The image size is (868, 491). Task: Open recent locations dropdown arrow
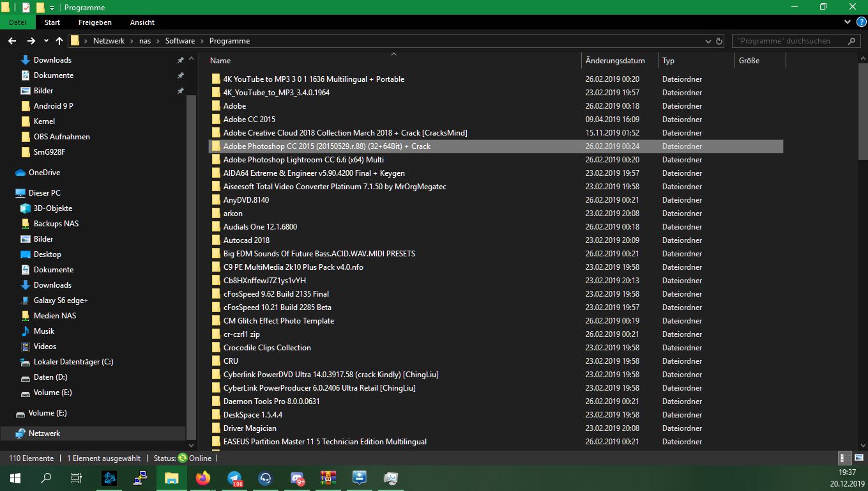(47, 41)
